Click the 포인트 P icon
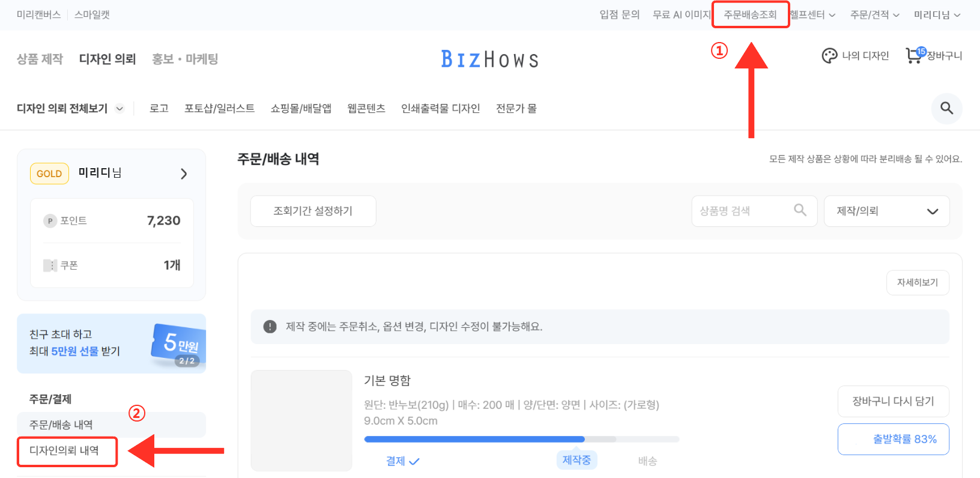Screen dimensions: 980x478 coord(50,221)
